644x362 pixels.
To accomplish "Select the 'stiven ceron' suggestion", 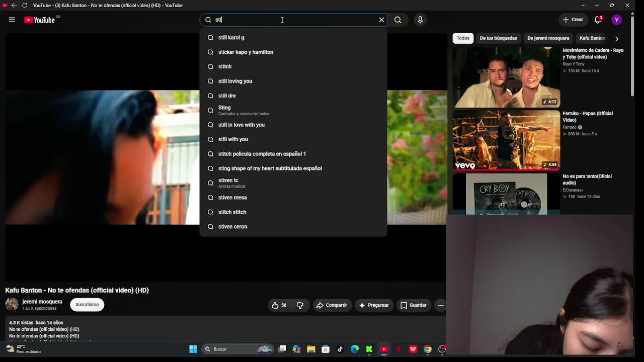I will pyautogui.click(x=293, y=227).
